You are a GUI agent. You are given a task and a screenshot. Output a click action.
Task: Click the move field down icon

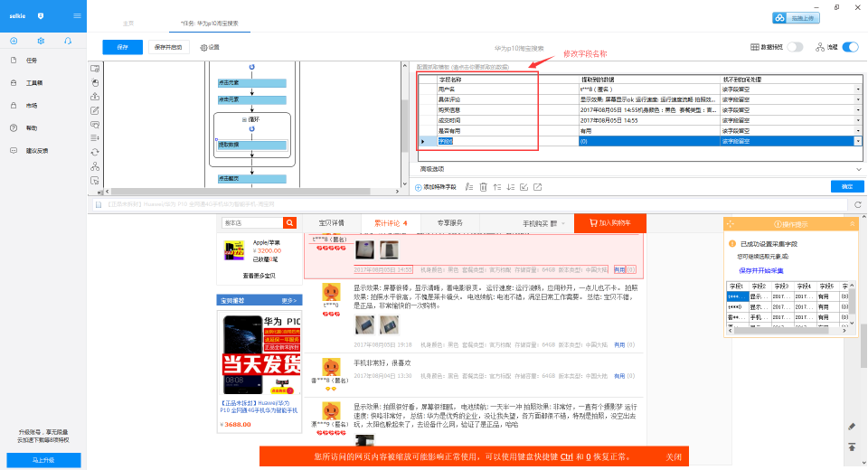tap(510, 187)
